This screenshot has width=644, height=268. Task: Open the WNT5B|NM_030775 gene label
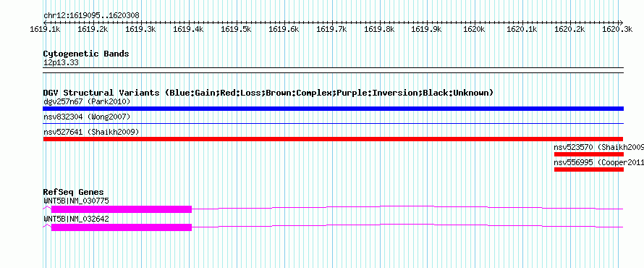tap(76, 201)
